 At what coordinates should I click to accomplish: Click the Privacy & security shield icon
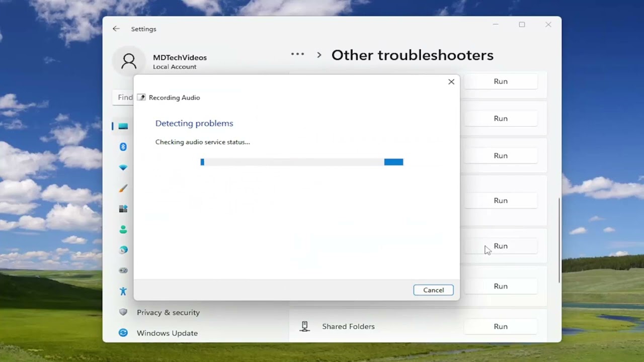[123, 312]
